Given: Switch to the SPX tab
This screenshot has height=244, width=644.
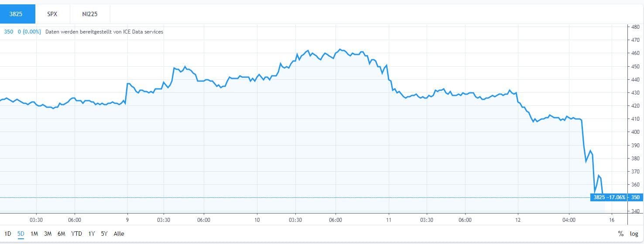Looking at the screenshot, I should pos(52,14).
